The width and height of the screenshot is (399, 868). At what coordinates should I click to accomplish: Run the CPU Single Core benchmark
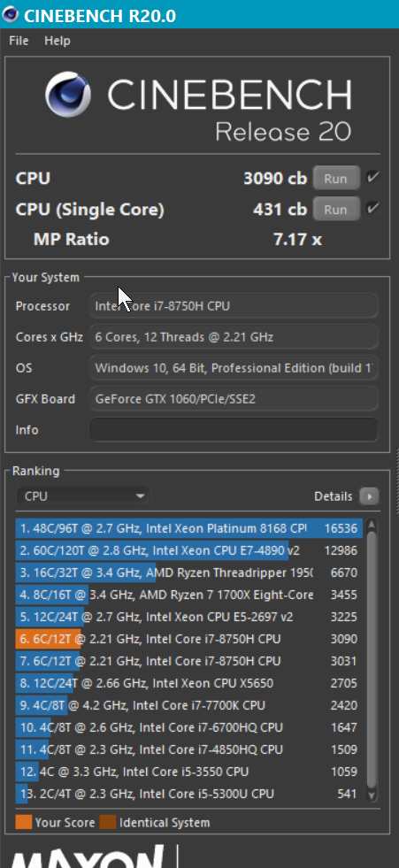click(x=336, y=209)
